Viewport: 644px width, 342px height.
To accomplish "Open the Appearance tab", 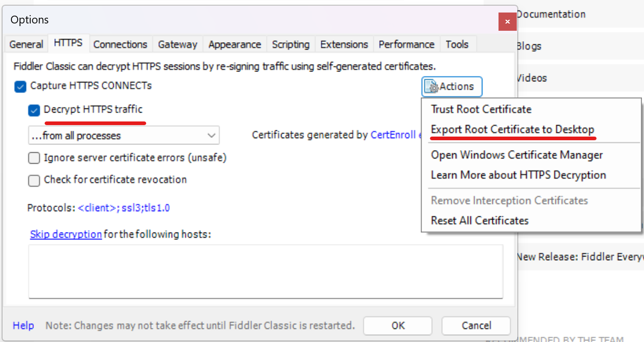I will click(x=235, y=44).
